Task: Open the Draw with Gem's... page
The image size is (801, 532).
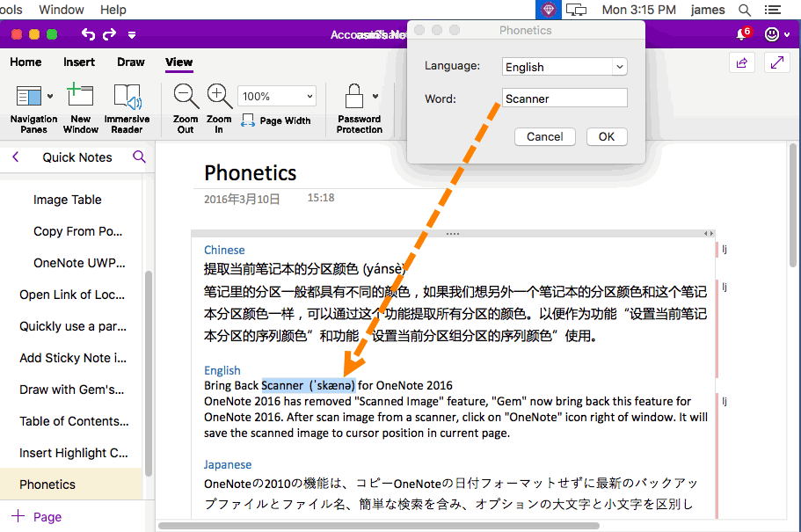Action: [71, 390]
